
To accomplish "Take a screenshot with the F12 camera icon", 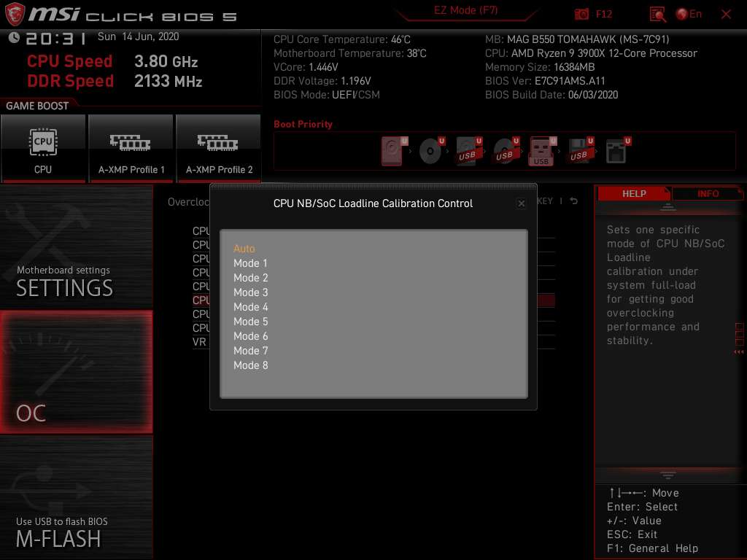I will coord(581,15).
